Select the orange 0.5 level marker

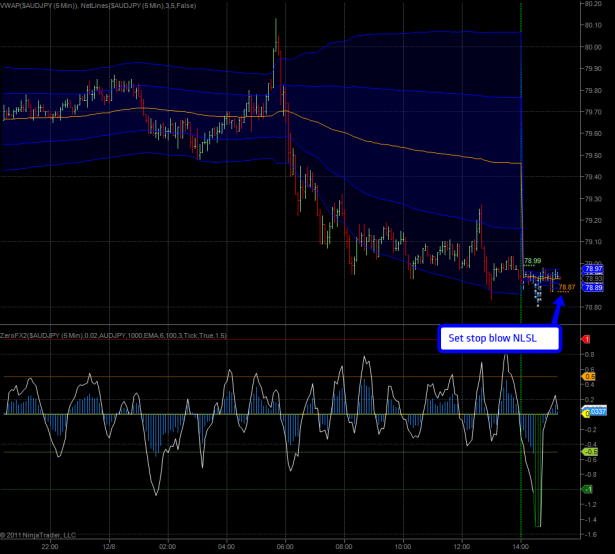tap(589, 376)
